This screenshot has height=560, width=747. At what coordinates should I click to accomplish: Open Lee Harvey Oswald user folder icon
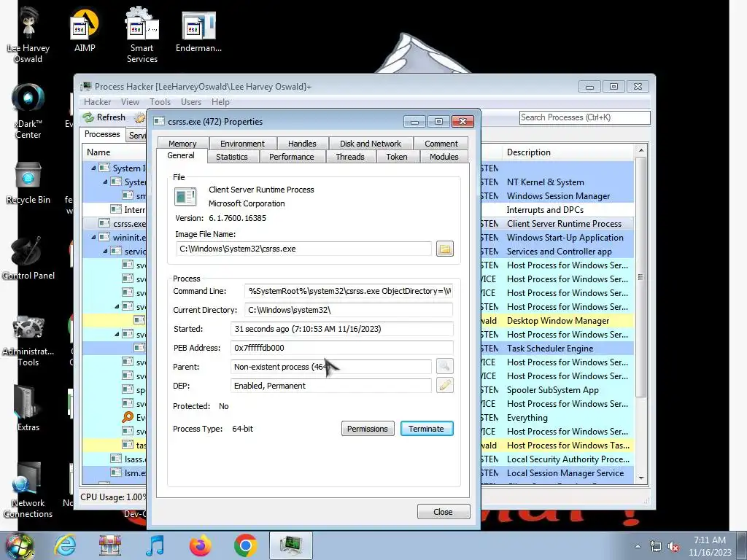click(28, 34)
